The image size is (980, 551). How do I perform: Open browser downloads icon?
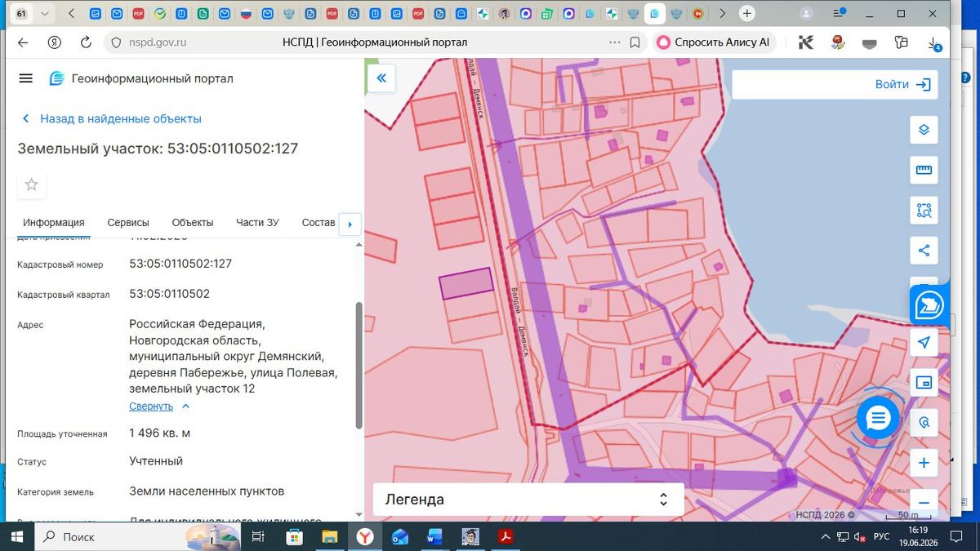coord(933,43)
